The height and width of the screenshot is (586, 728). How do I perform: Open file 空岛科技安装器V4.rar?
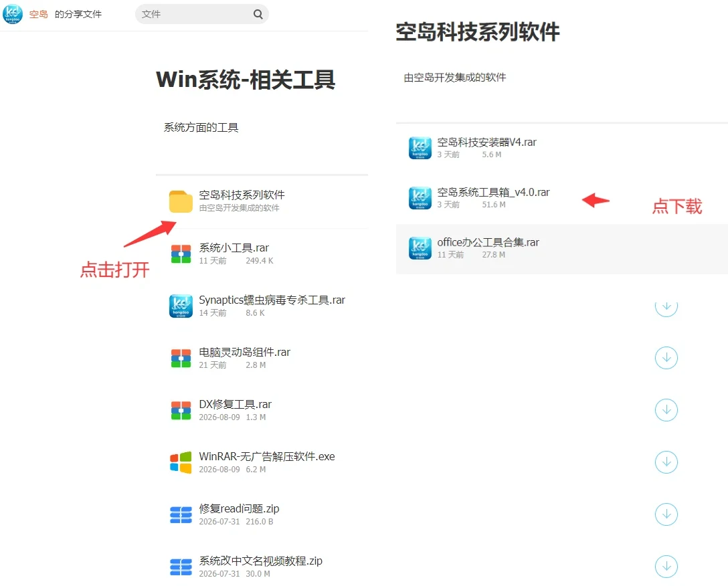point(486,142)
